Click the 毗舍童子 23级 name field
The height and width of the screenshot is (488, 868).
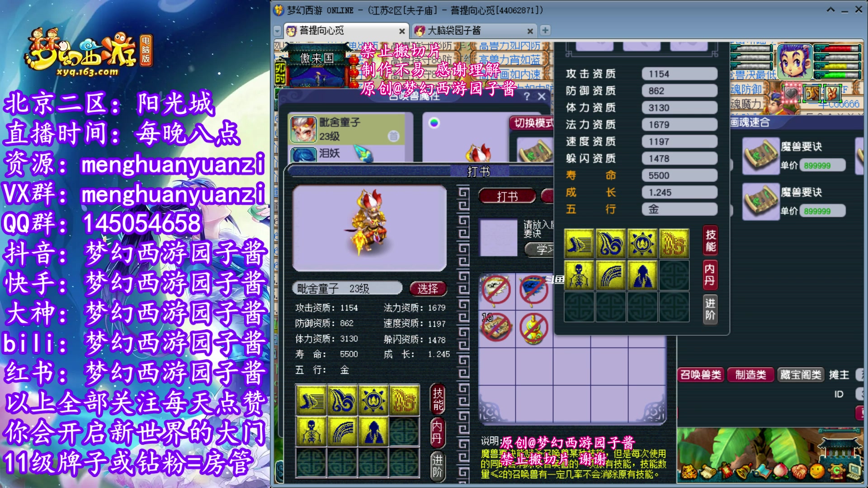(x=347, y=288)
